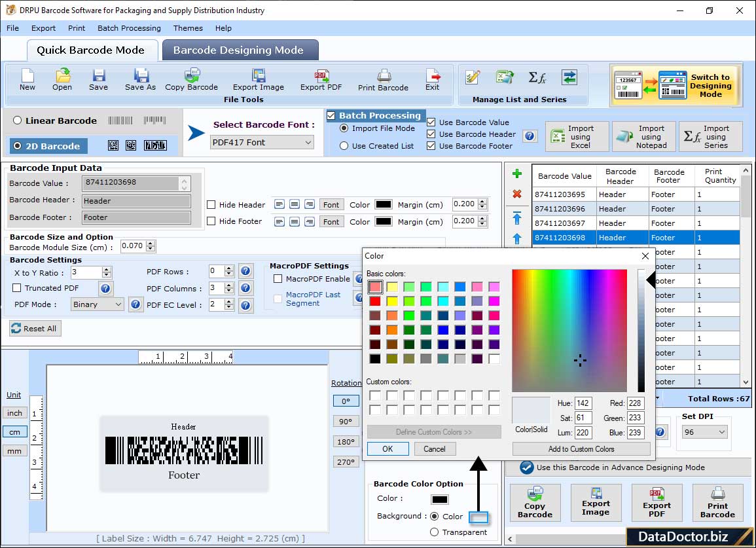Adjust PDF Columns stepper
The width and height of the screenshot is (756, 548).
click(x=229, y=288)
